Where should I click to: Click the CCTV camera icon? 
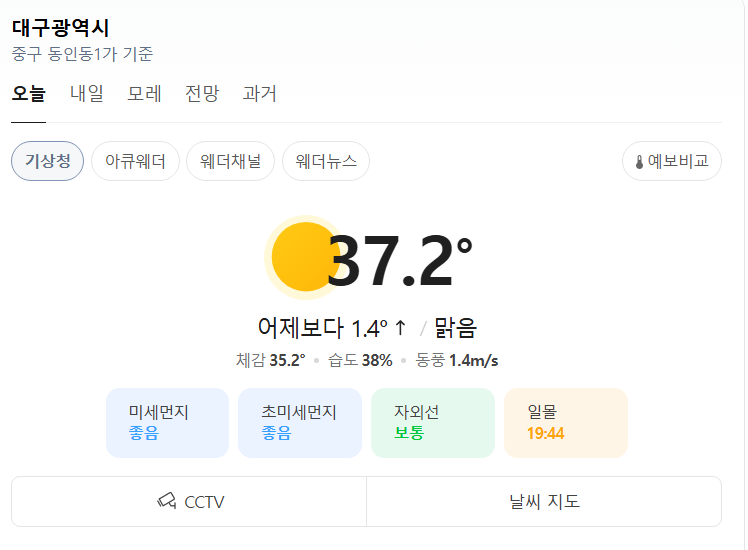(166, 500)
